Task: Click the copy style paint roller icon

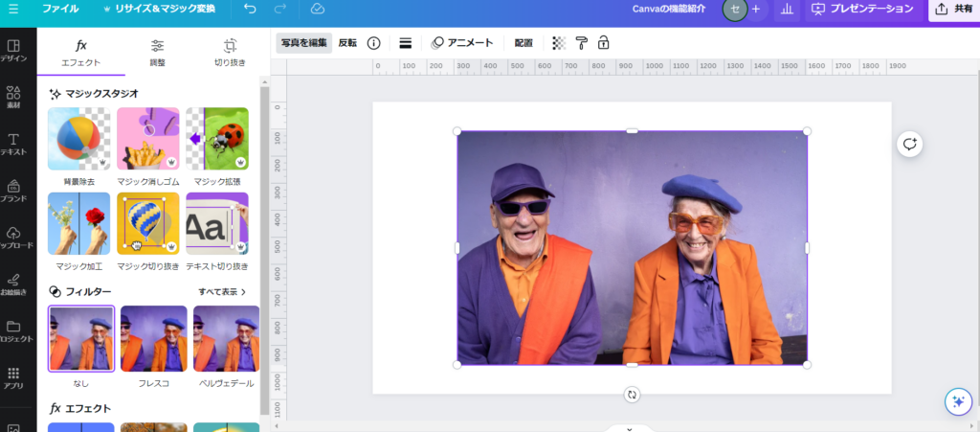Action: click(582, 43)
